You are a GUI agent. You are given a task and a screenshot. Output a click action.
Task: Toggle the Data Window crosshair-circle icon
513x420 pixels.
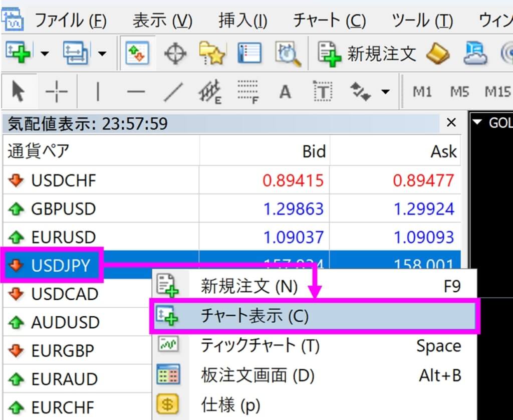(175, 53)
